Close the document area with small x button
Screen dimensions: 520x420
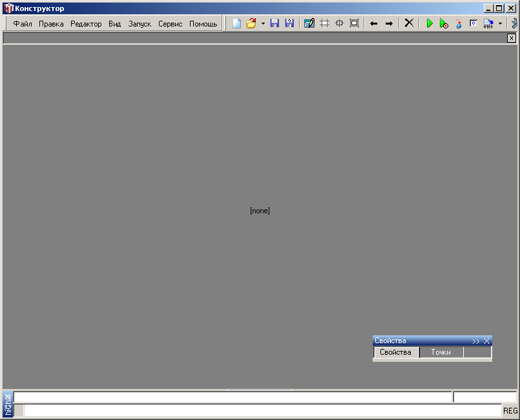coord(511,38)
